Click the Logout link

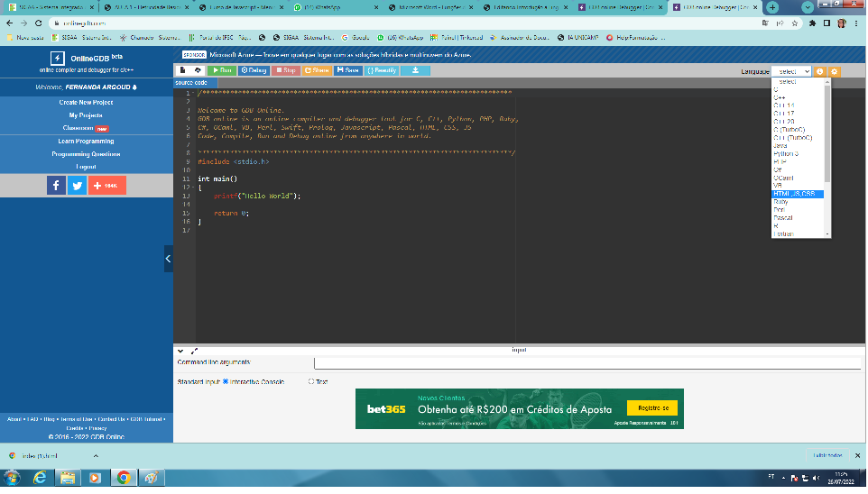point(86,167)
